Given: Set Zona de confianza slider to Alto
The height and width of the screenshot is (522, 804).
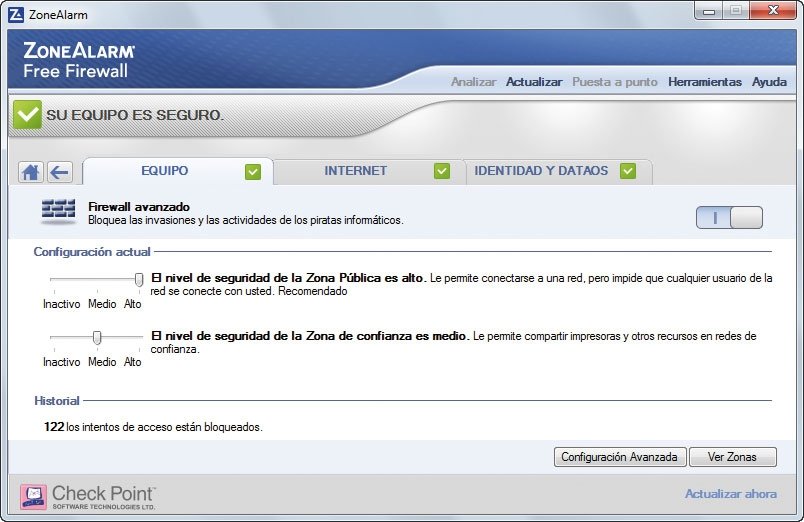Looking at the screenshot, I should coord(132,362).
